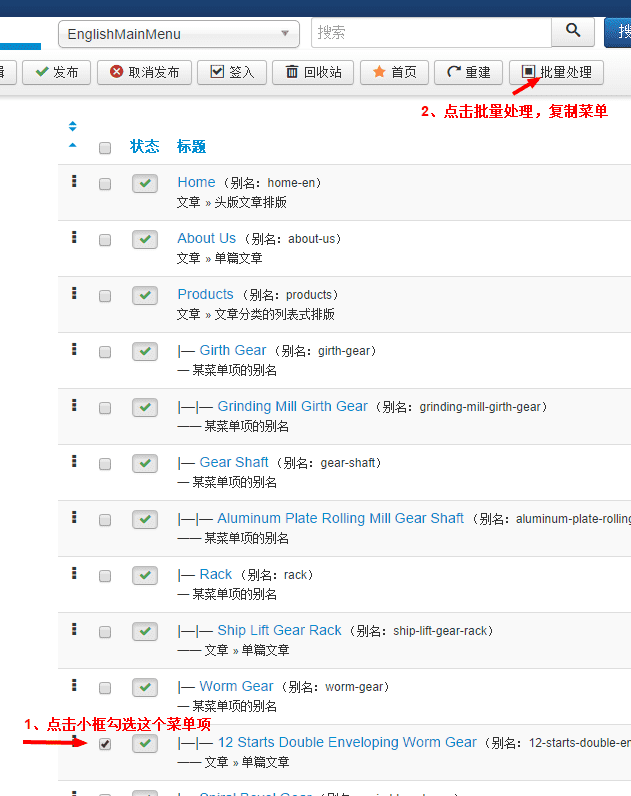Image resolution: width=631 pixels, height=796 pixels.
Task: Open Aluminum Plate Rolling Mill Gear Shaft
Action: 341,518
